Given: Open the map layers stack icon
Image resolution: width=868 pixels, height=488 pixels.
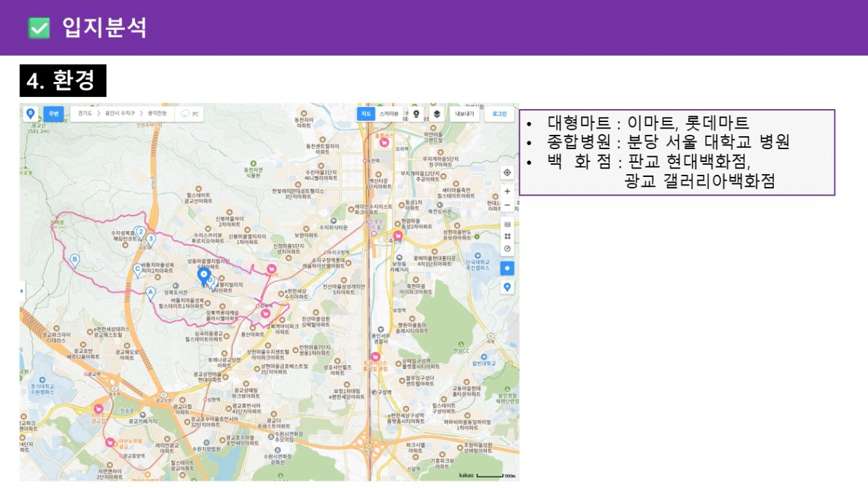Looking at the screenshot, I should click(x=436, y=113).
